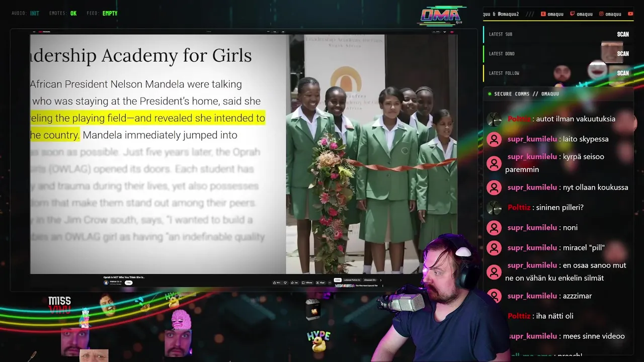Open options for the suggested video 'The Files Have Exposed'
The width and height of the screenshot is (644, 362).
click(x=383, y=286)
